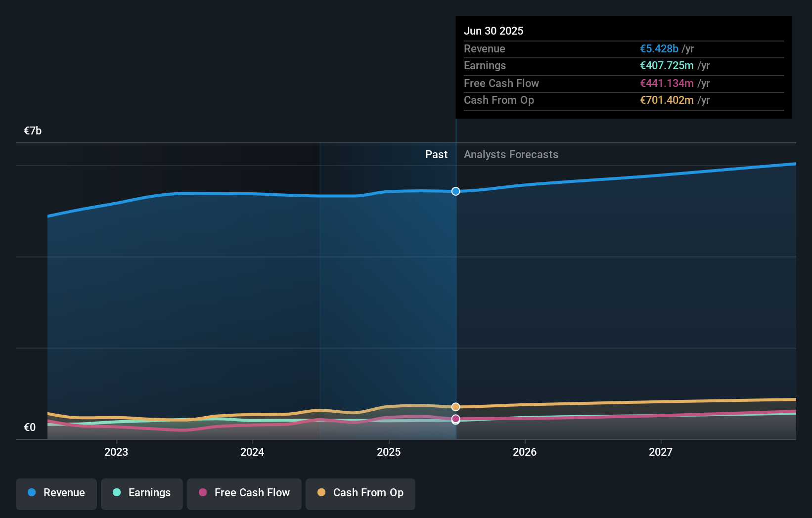Expand the Analysts Forecasts section
This screenshot has height=518, width=812.
(511, 154)
